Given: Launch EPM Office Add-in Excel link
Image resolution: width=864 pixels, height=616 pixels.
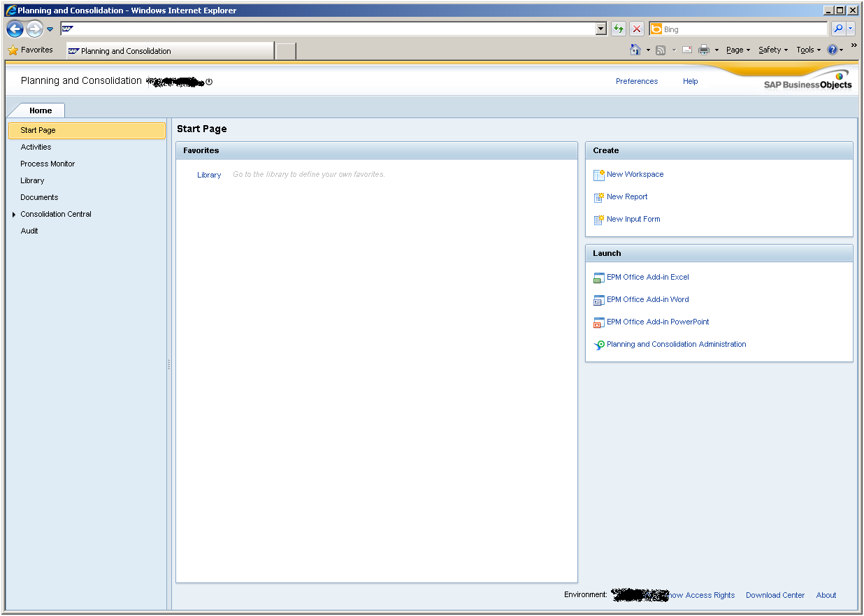Looking at the screenshot, I should click(x=648, y=278).
